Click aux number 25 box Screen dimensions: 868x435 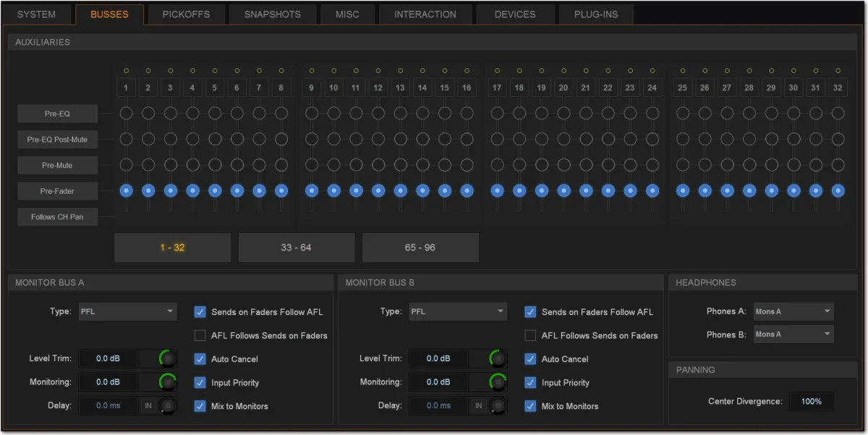click(x=682, y=88)
